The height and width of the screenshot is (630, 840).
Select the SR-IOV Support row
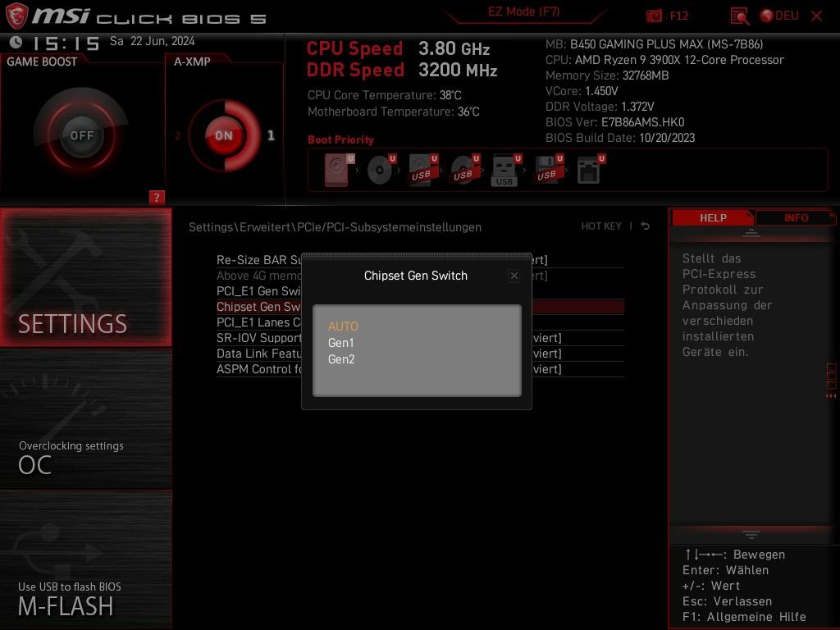[x=420, y=338]
